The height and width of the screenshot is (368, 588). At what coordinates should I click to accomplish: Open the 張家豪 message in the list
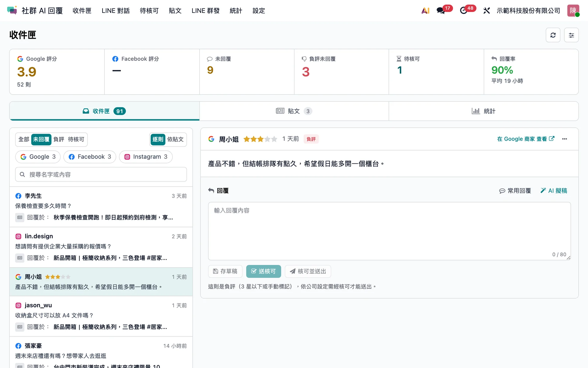tap(101, 352)
